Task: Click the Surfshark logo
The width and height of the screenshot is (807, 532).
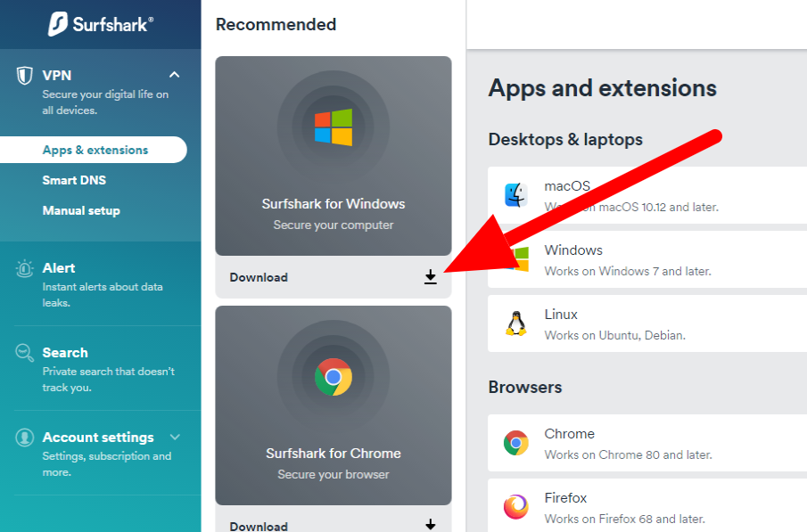Action: [x=101, y=24]
